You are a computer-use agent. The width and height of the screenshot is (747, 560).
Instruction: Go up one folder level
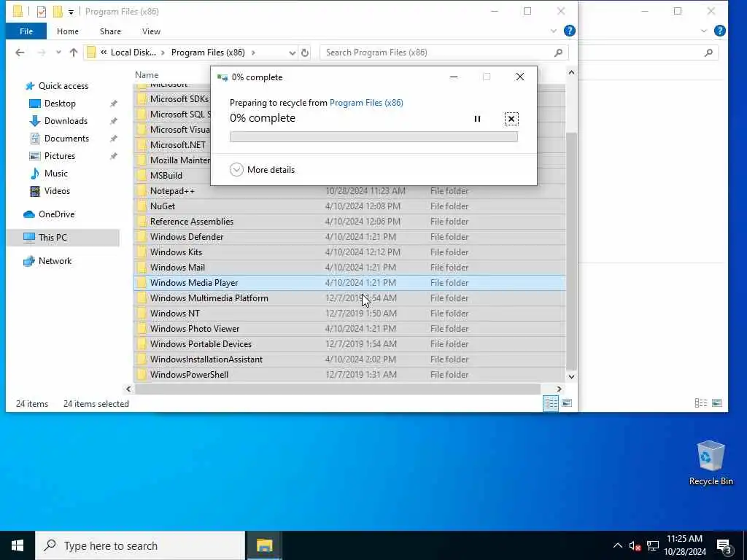[74, 52]
